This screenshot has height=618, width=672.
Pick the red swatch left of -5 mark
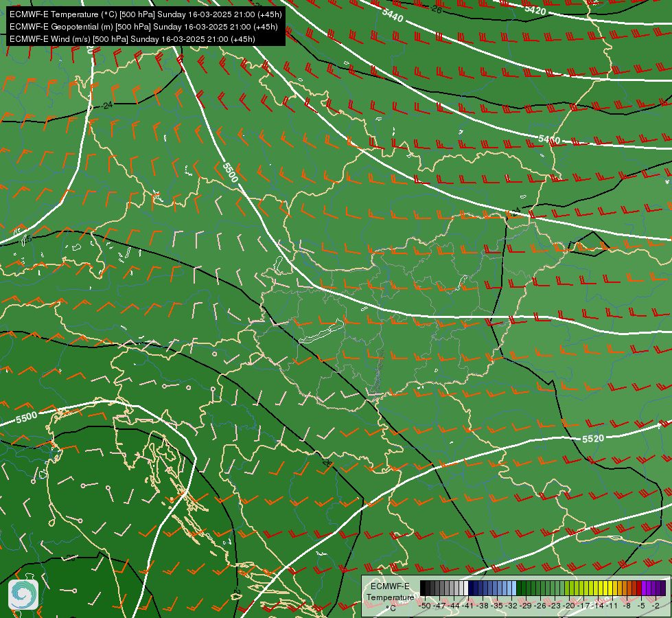point(639,588)
